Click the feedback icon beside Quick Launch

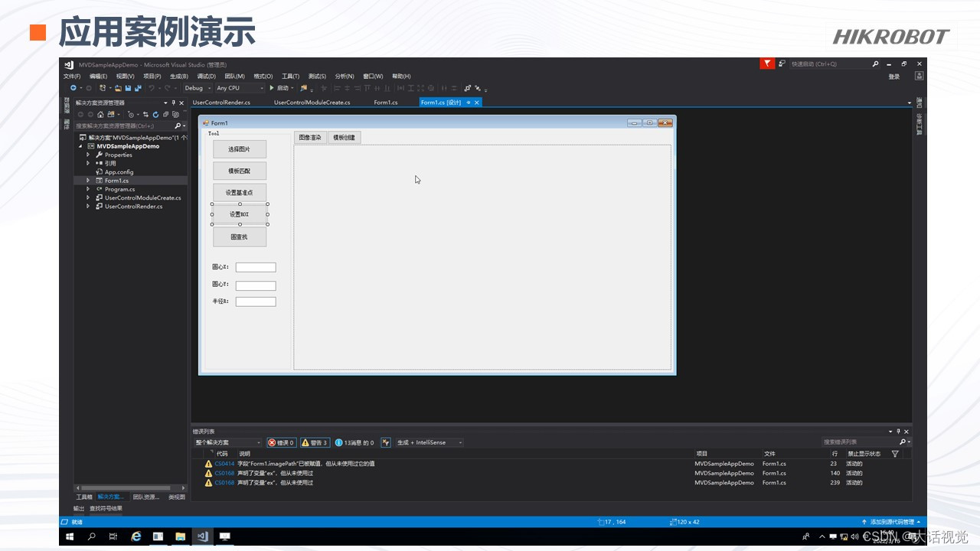click(782, 64)
